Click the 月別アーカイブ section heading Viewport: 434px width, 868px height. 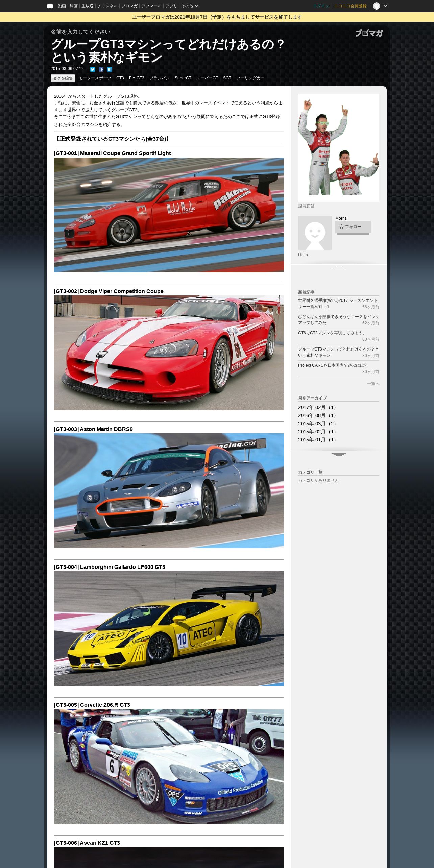pos(312,398)
